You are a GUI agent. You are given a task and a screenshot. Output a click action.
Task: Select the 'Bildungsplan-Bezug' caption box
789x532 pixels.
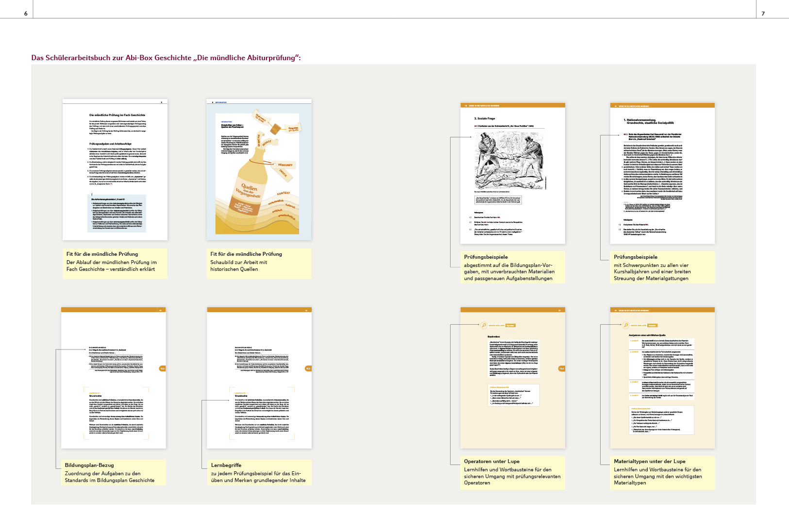pyautogui.click(x=113, y=472)
